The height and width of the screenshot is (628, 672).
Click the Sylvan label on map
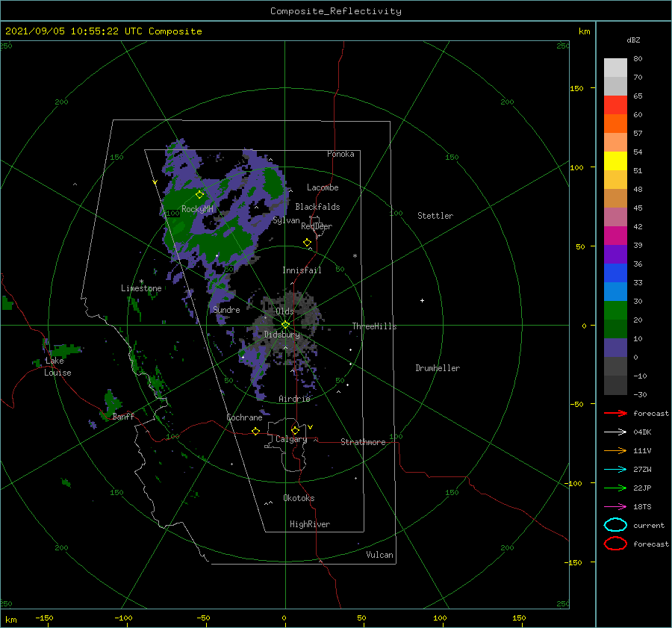tap(286, 220)
